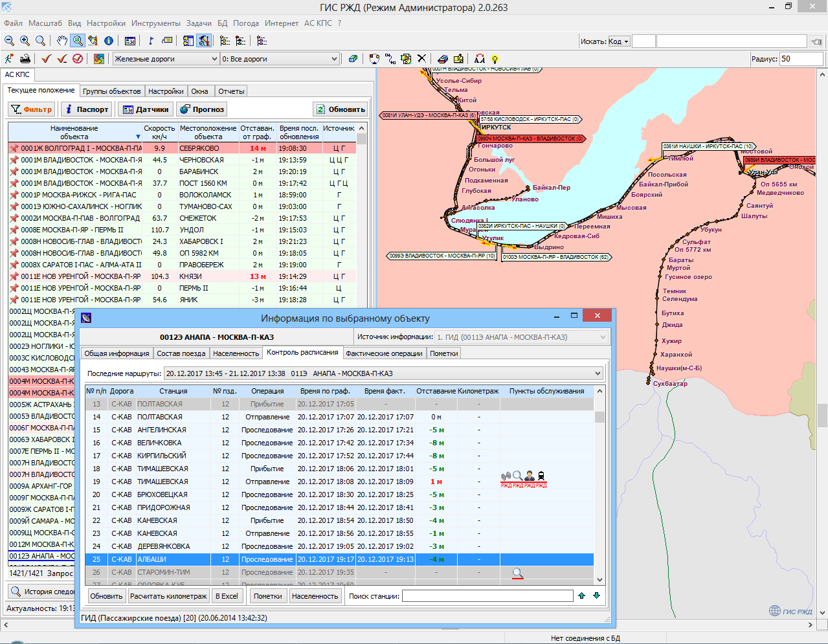Viewport: 828px width, 644px height.
Task: Click the running man toolbar icon
Action: [x=9, y=59]
